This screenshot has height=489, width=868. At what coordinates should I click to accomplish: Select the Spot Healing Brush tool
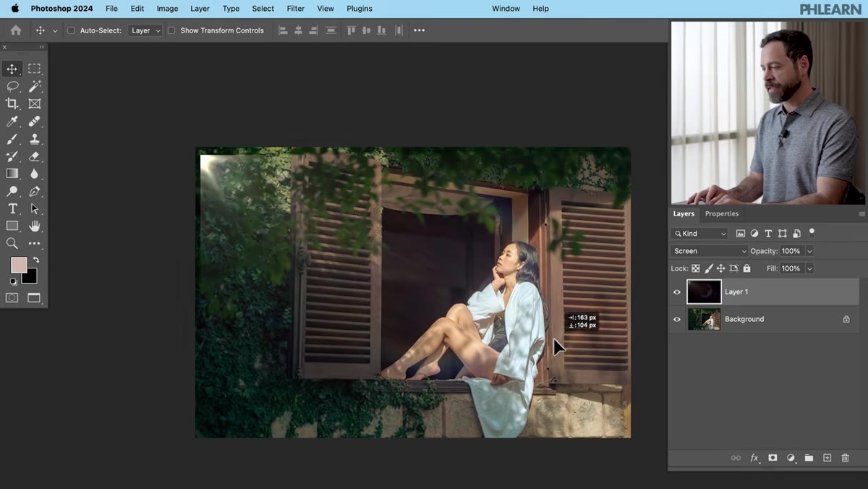[x=34, y=122]
